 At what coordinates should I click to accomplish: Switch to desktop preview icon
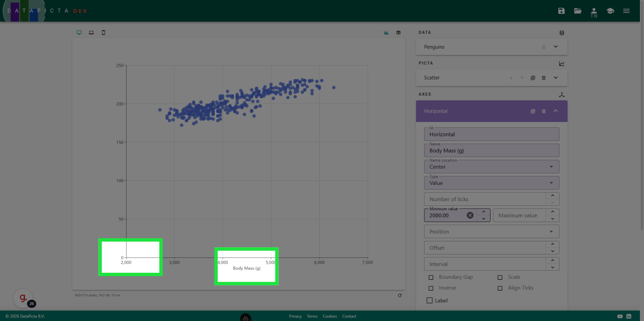(x=79, y=33)
